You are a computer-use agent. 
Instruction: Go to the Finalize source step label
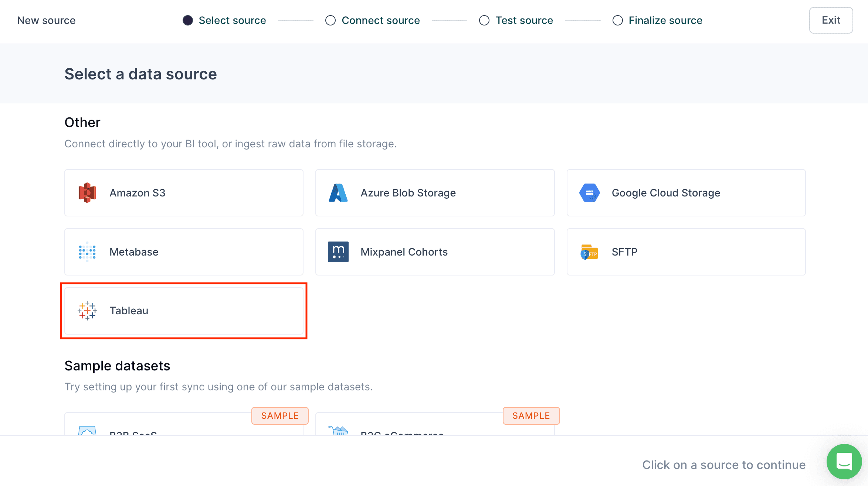click(665, 20)
